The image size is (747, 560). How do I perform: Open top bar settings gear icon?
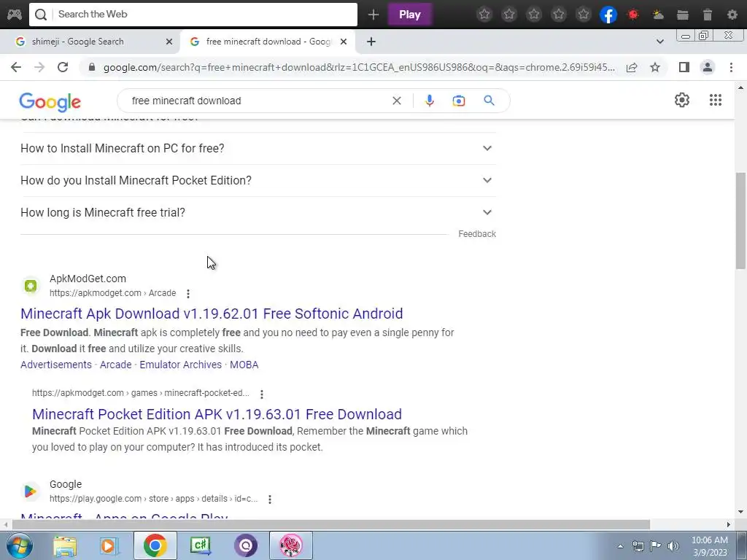[x=732, y=15]
